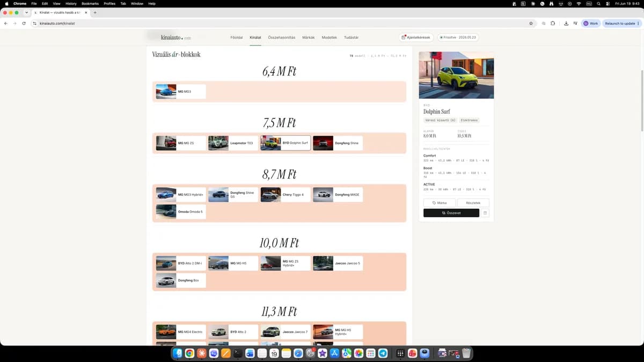The width and height of the screenshot is (644, 362).
Task: Select the Leapmotor T03 car card
Action: pos(233,143)
